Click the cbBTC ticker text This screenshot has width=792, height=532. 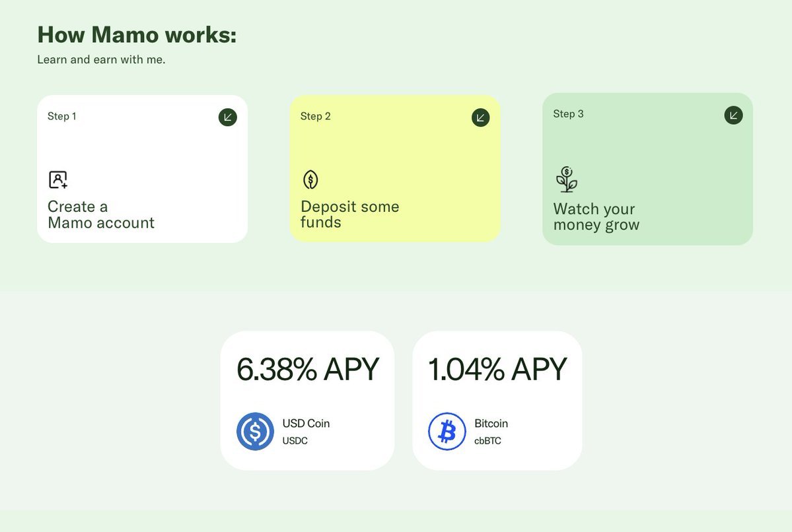487,440
